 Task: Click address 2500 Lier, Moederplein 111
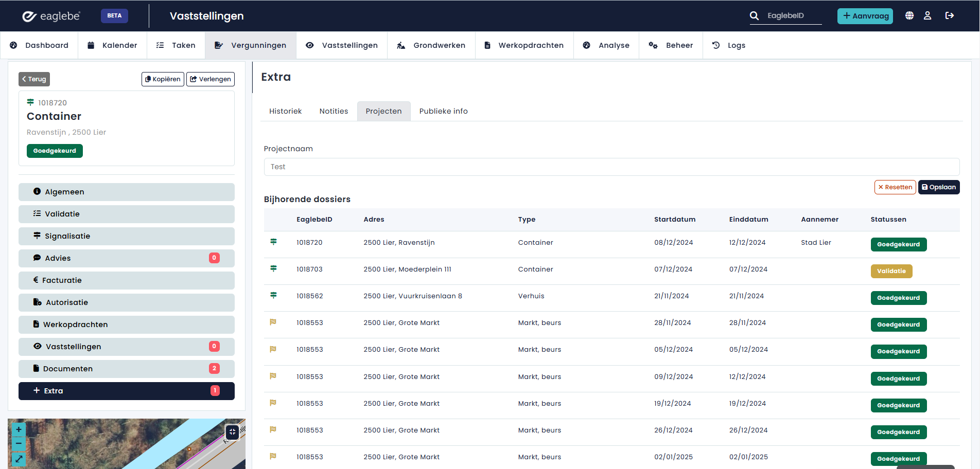pos(407,269)
